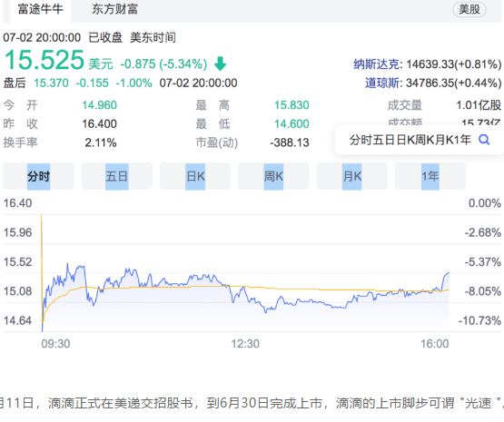Open the 纳斯达克 index link

pos(377,64)
